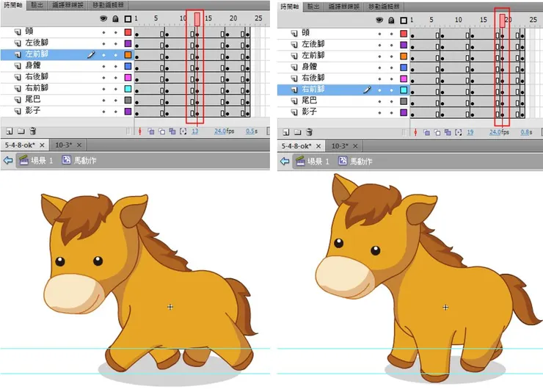Click Modify Markers icon in left timeline
The width and height of the screenshot is (543, 392).
[183, 131]
